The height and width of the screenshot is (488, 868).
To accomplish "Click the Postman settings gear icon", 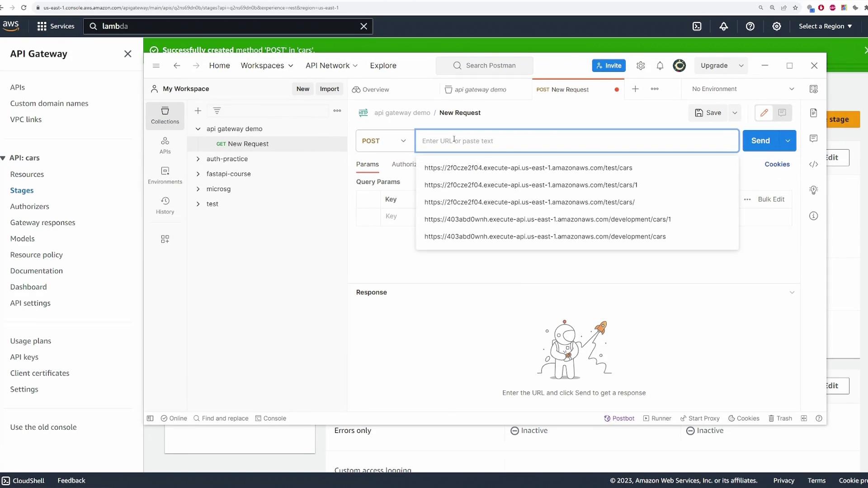I will click(640, 66).
